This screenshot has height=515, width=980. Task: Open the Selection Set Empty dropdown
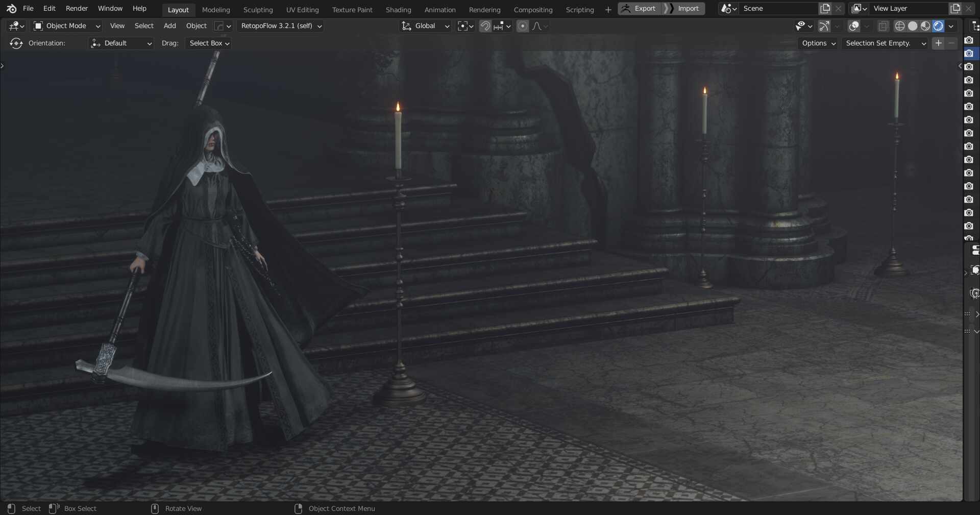click(x=885, y=43)
